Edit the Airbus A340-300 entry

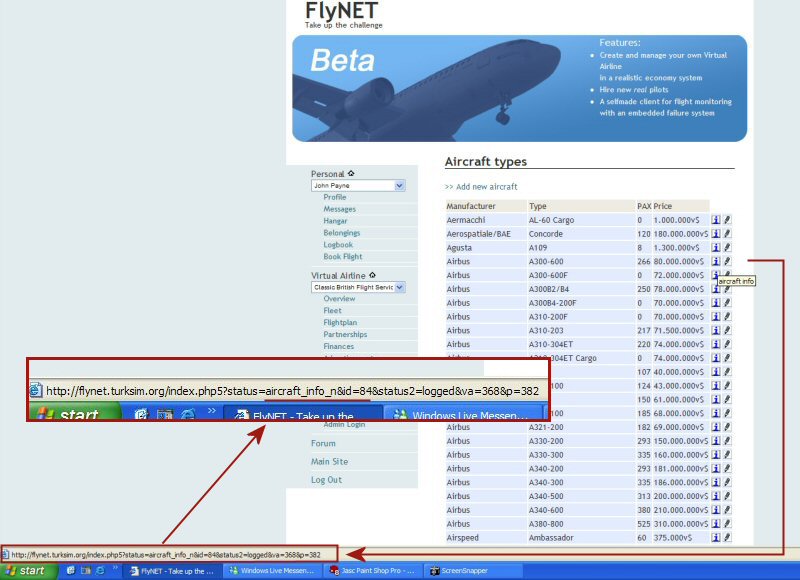(727, 482)
